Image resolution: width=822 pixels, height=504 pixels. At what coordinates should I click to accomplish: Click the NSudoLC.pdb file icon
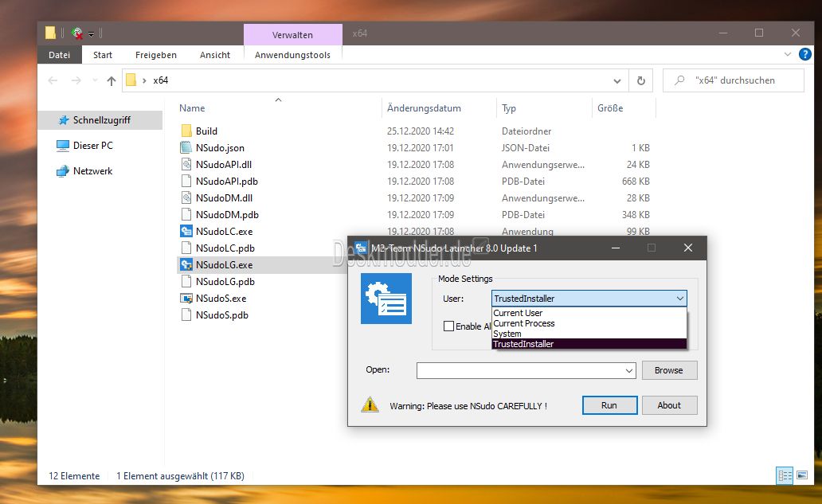click(186, 248)
